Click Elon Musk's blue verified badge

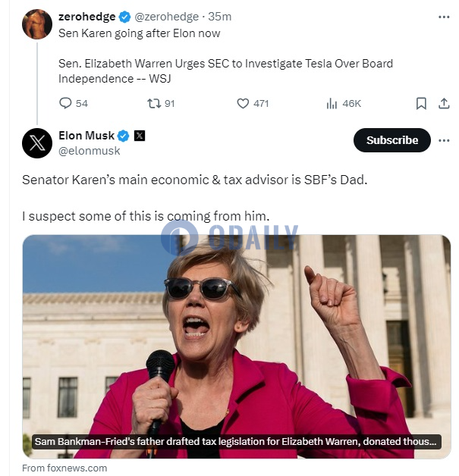click(x=123, y=136)
